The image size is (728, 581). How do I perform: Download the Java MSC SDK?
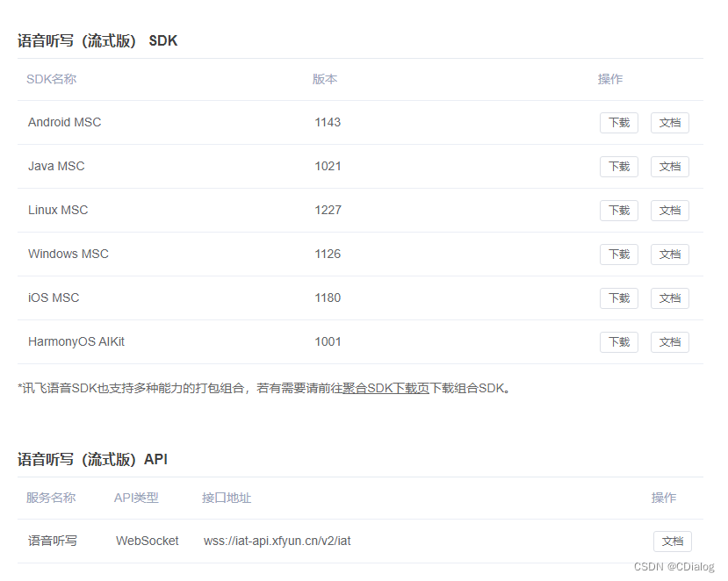[x=619, y=167]
